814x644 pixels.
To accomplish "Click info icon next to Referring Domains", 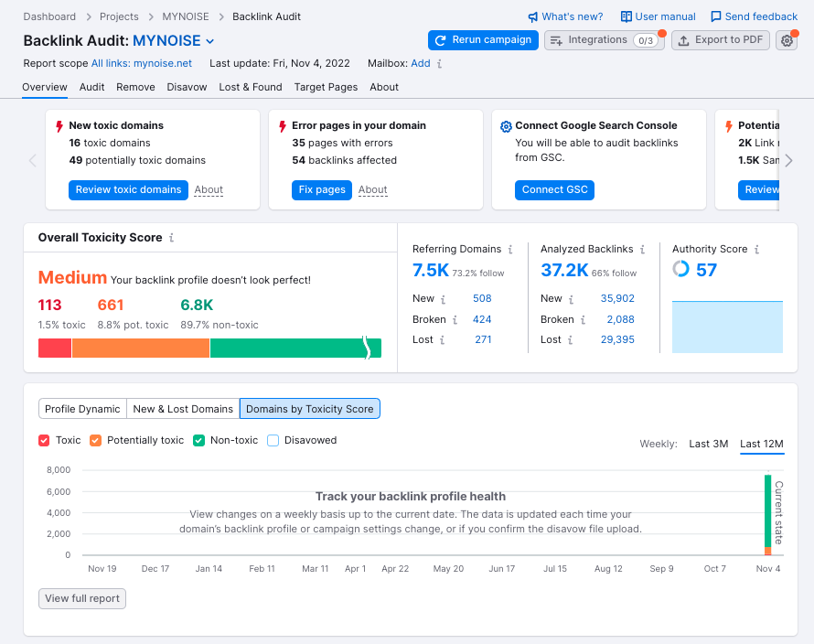I will click(510, 249).
